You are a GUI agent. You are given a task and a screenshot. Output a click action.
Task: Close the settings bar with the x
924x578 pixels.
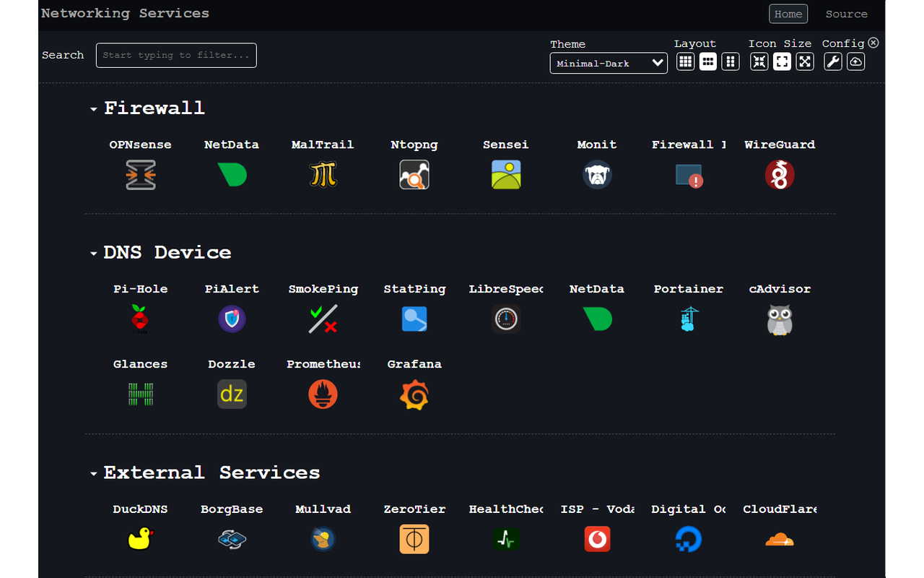point(873,43)
